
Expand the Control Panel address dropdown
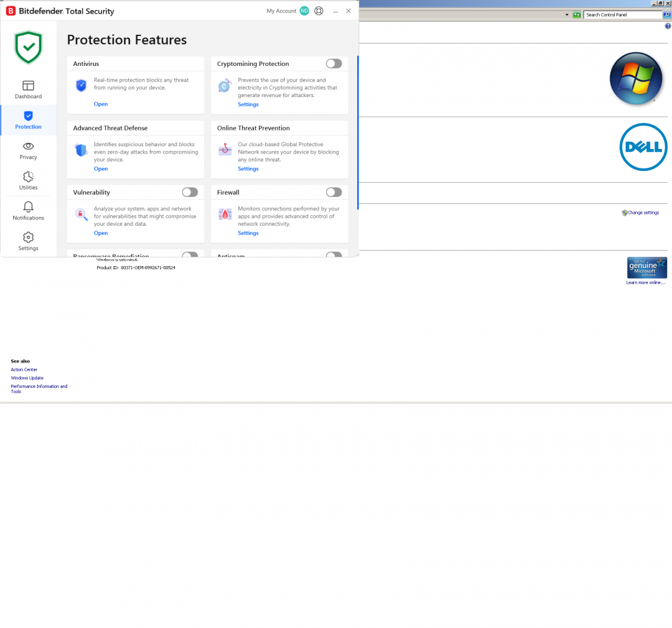(567, 15)
